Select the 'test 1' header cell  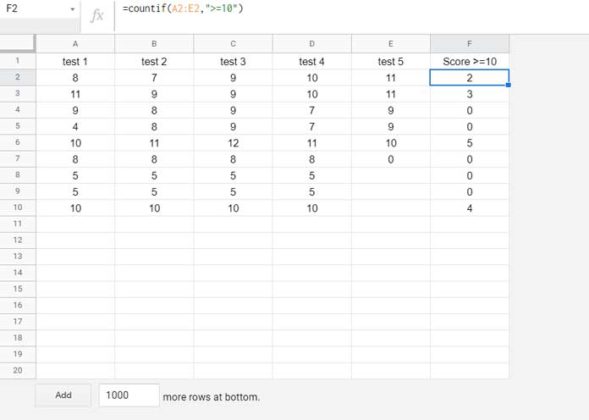click(75, 61)
